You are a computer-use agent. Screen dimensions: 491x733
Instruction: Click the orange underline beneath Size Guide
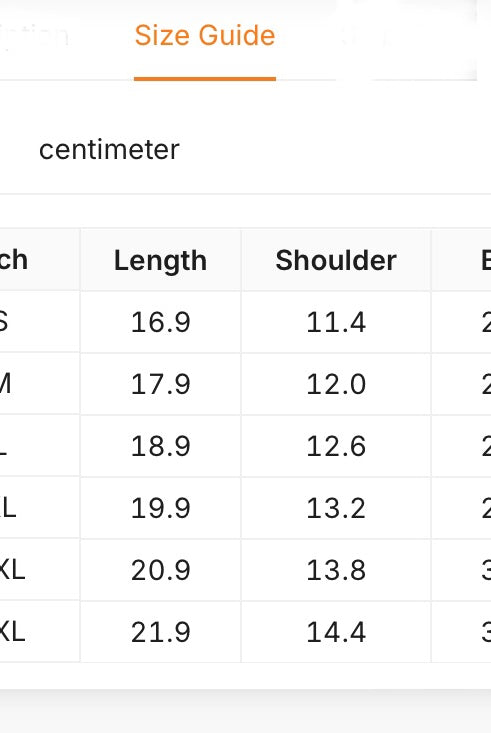[x=205, y=79]
